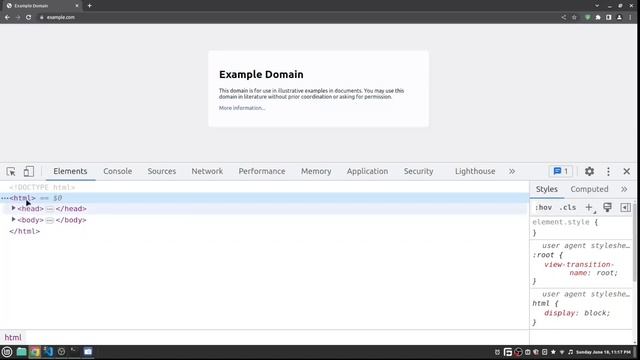Image resolution: width=640 pixels, height=360 pixels.
Task: Toggle the browser side panel icon
Action: [x=609, y=17]
